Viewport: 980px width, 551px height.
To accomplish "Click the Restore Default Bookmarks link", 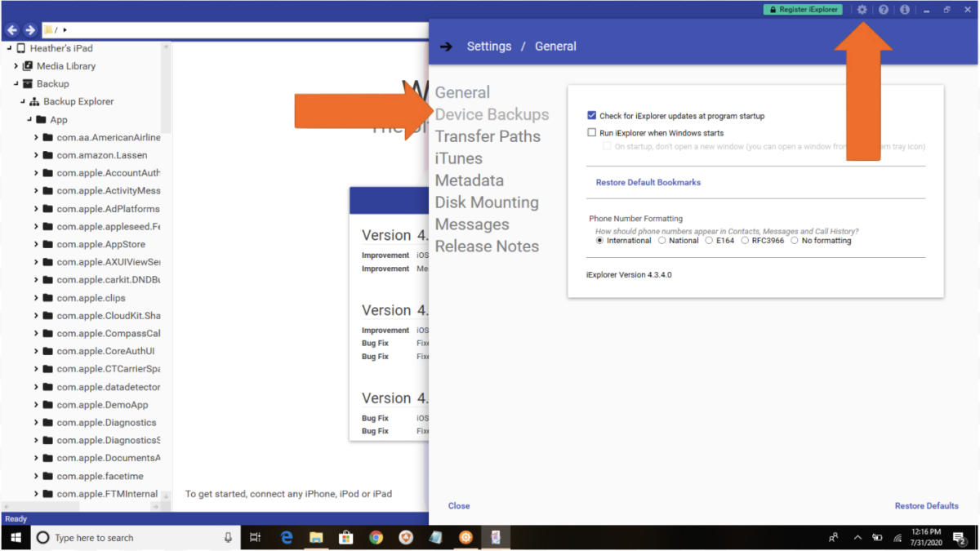I will point(648,182).
